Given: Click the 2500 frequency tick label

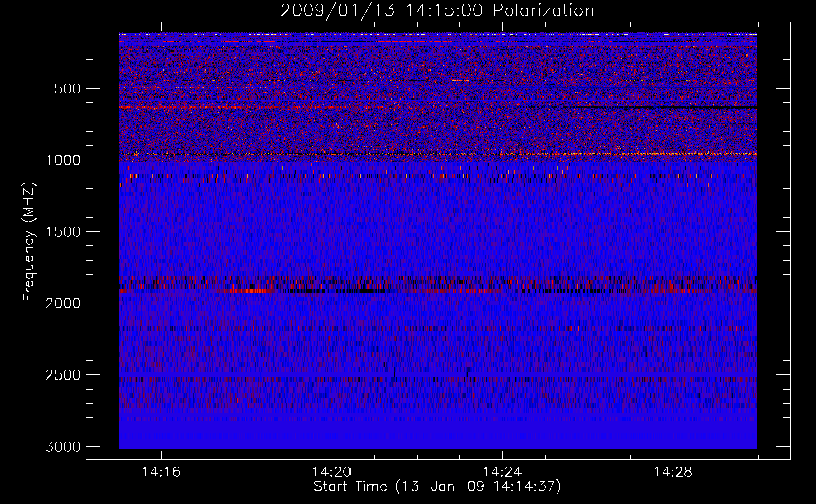Looking at the screenshot, I should pos(63,375).
